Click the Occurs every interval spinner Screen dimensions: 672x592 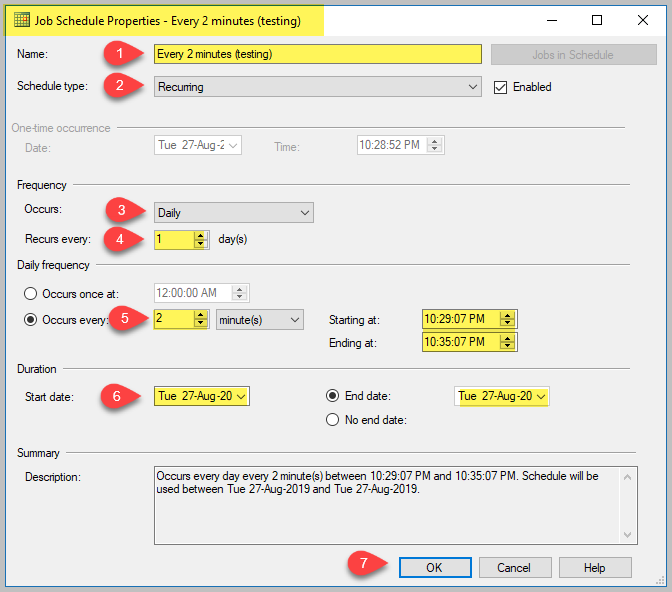[200, 319]
